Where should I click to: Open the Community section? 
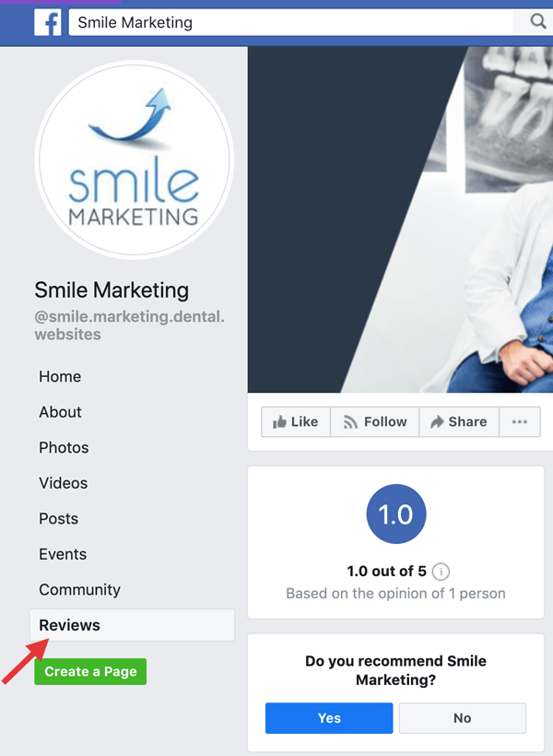79,590
